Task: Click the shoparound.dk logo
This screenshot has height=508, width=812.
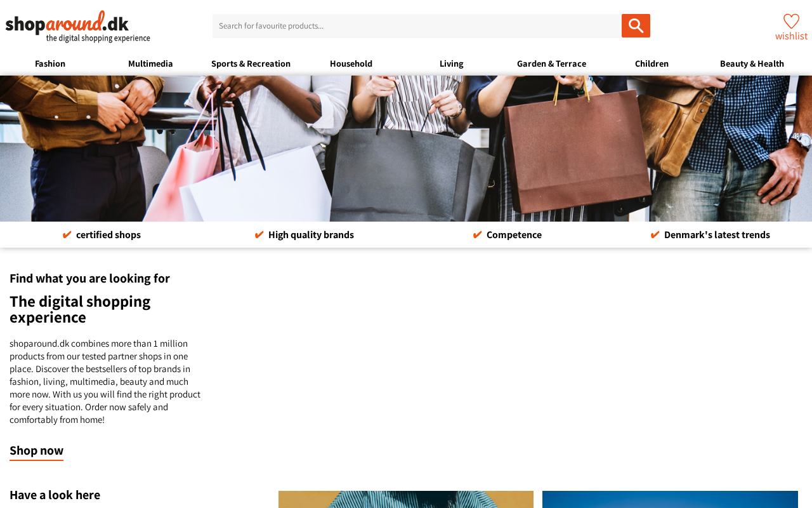Action: click(x=78, y=27)
